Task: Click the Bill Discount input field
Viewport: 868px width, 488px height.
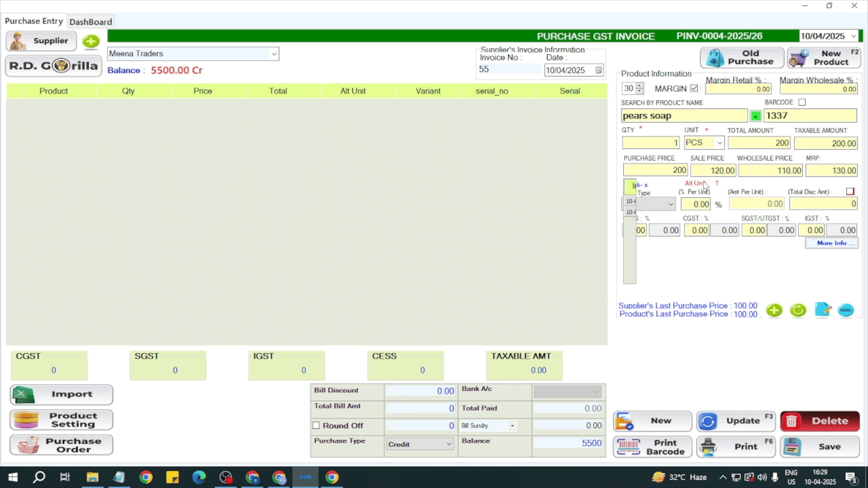Action: [420, 391]
